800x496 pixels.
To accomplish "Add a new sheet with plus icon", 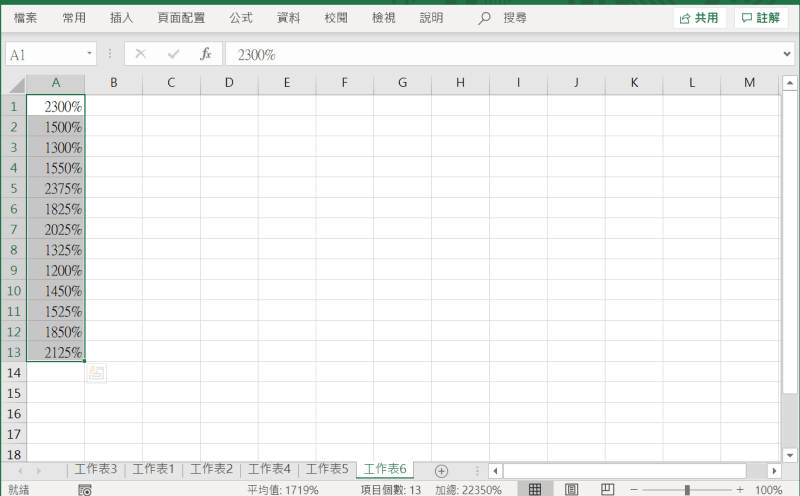I will pyautogui.click(x=441, y=471).
